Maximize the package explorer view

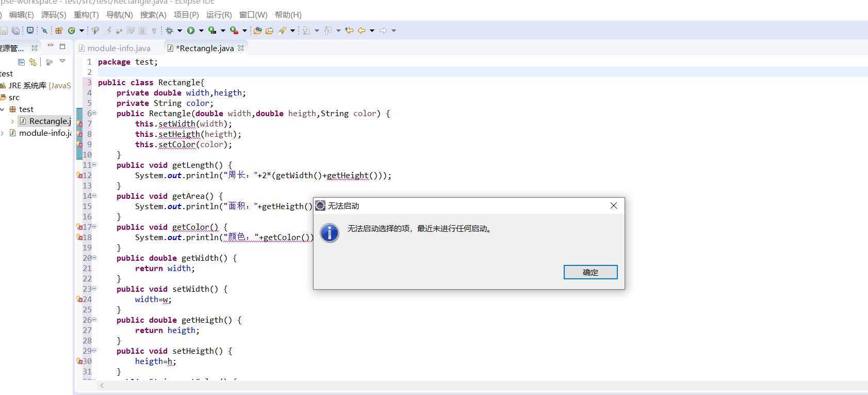62,46
